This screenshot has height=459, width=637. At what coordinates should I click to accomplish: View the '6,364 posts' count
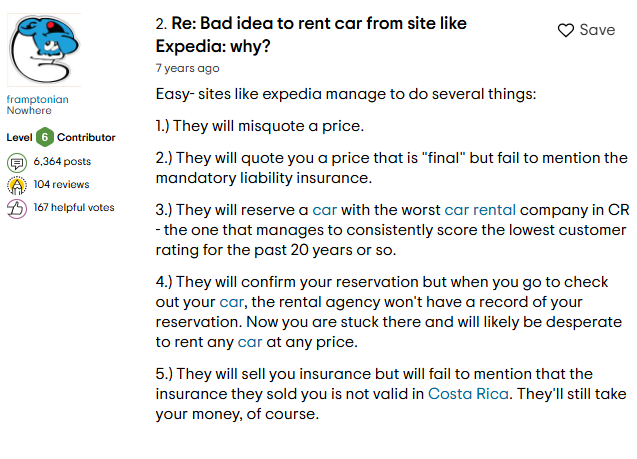tap(62, 161)
